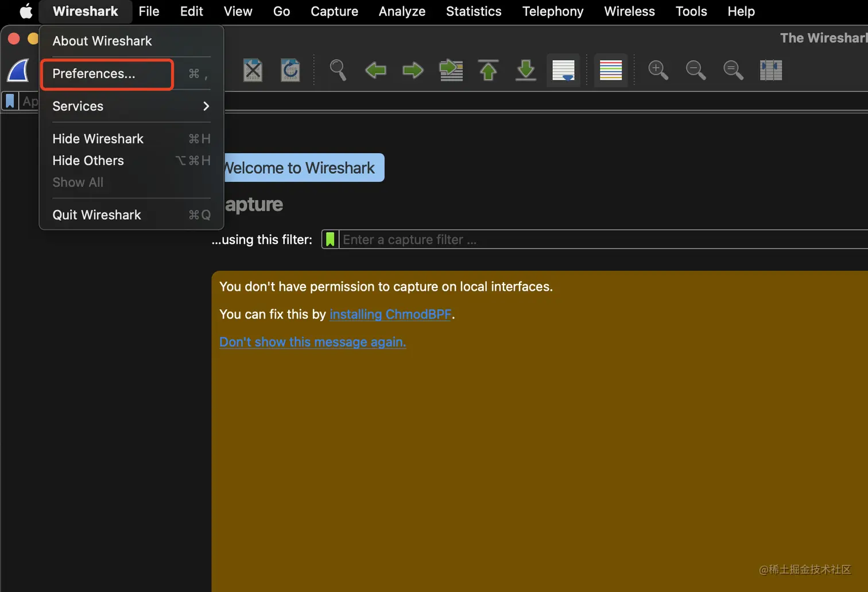Click the zoom in magnifier icon
Image resolution: width=868 pixels, height=592 pixels.
(x=658, y=70)
